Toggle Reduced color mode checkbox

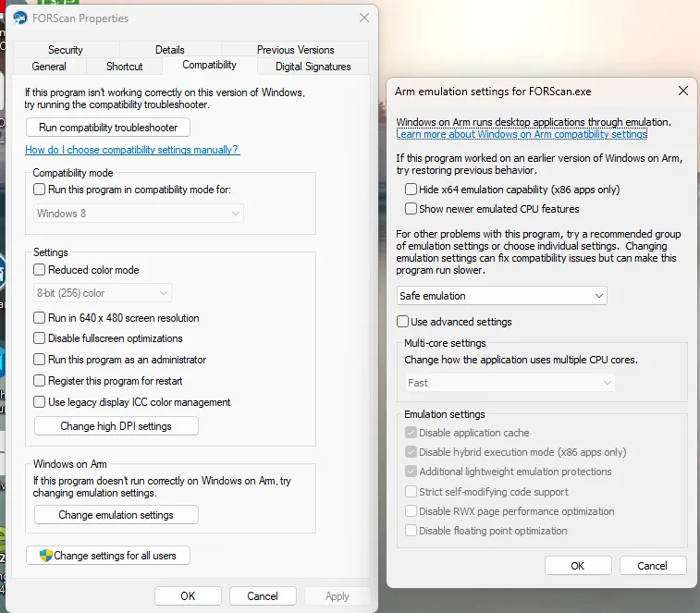pos(40,270)
